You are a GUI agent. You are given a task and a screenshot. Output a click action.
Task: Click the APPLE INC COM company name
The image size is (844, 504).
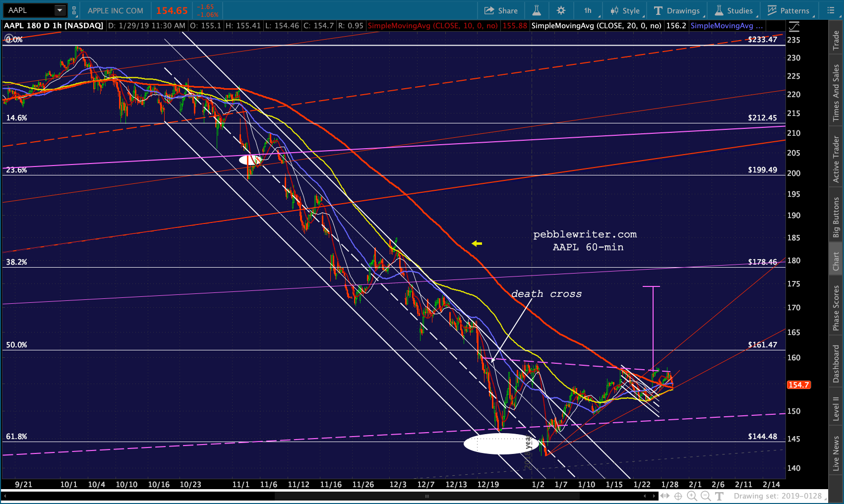pos(116,10)
